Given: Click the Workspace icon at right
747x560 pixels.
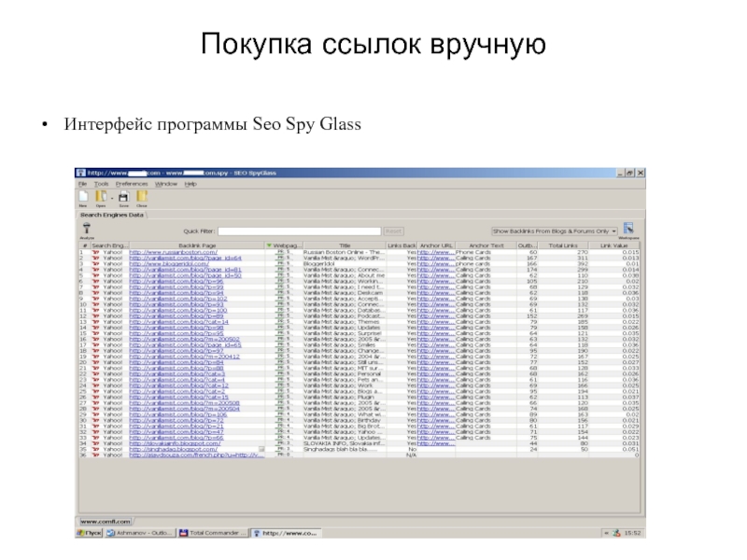Looking at the screenshot, I should tap(628, 229).
